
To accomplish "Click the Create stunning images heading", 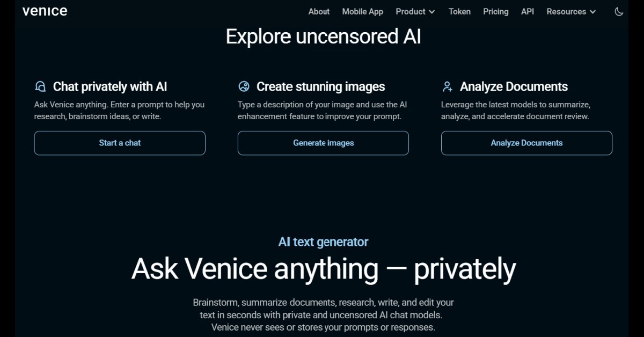I will (320, 86).
